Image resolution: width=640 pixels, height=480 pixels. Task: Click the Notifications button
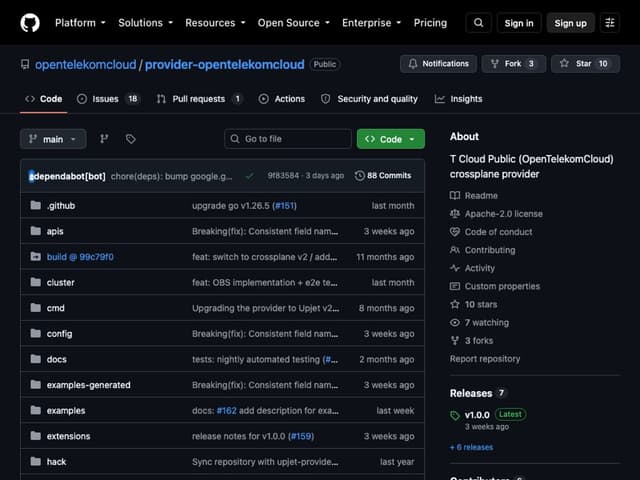tap(438, 64)
